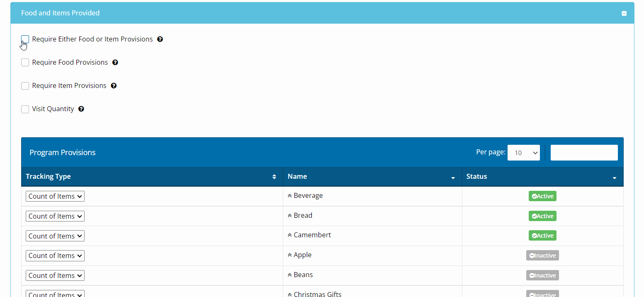
Task: Sort the Status column via its arrow
Action: tap(614, 178)
